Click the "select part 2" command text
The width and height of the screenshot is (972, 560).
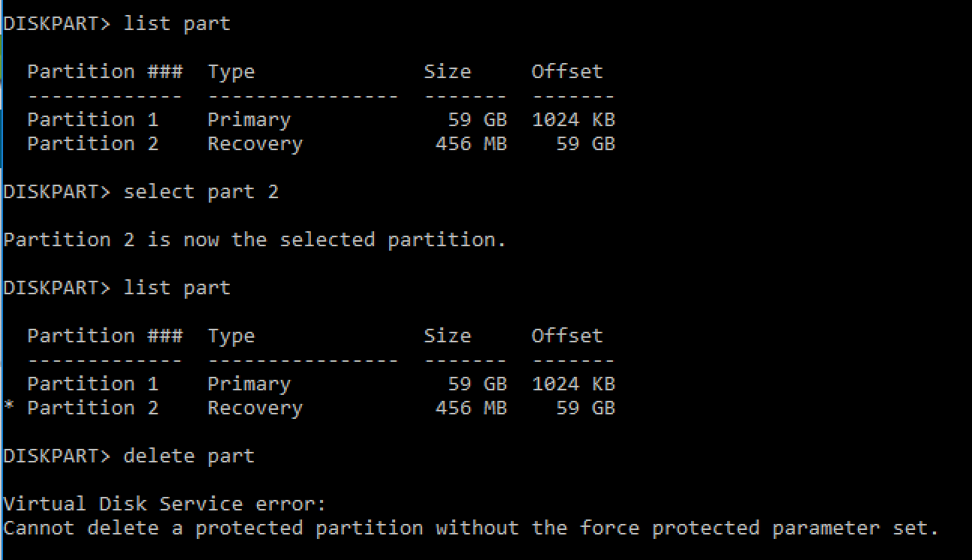(201, 192)
